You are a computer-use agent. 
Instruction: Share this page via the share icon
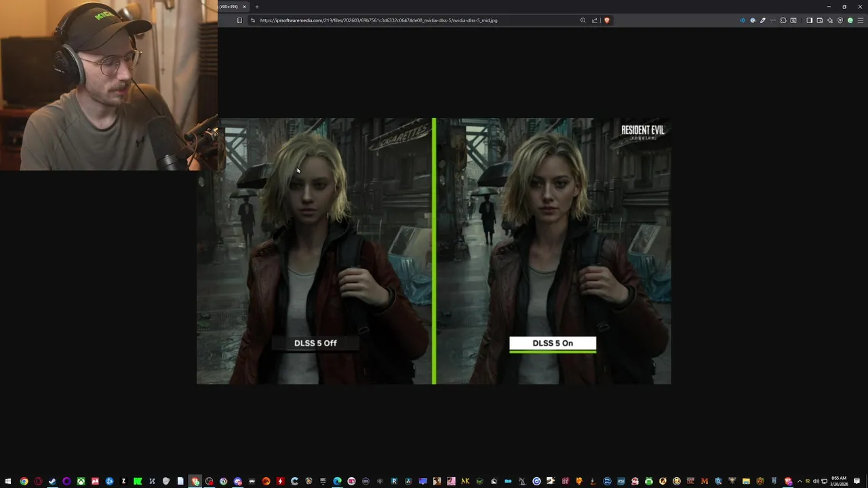(x=595, y=20)
